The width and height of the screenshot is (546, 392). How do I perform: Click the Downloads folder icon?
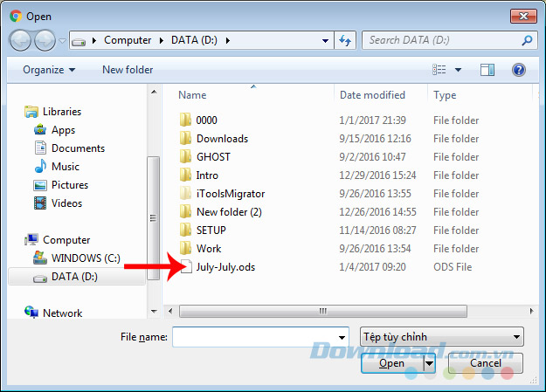[x=185, y=138]
